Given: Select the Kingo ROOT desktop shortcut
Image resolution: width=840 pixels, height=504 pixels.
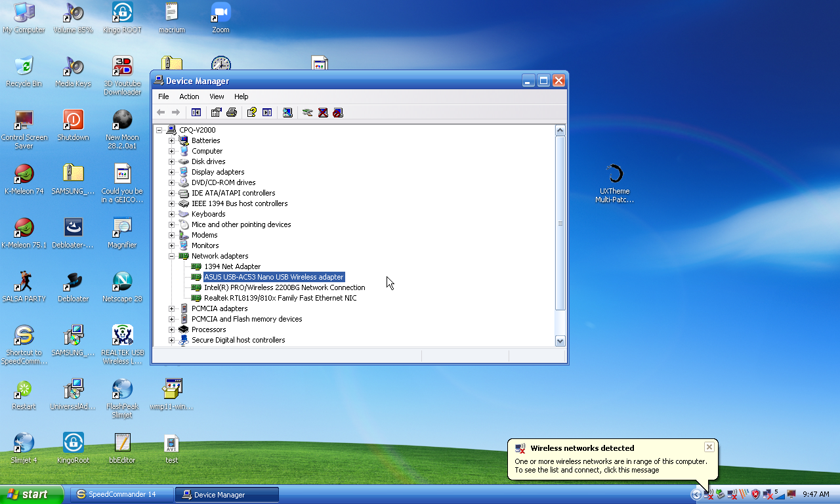Looking at the screenshot, I should point(122,18).
